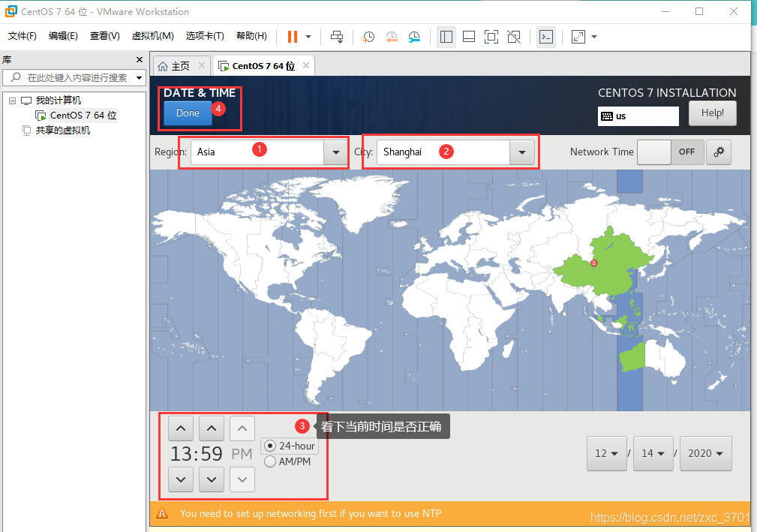Toggle the library sidebar view
The height and width of the screenshot is (532, 757).
[x=446, y=37]
